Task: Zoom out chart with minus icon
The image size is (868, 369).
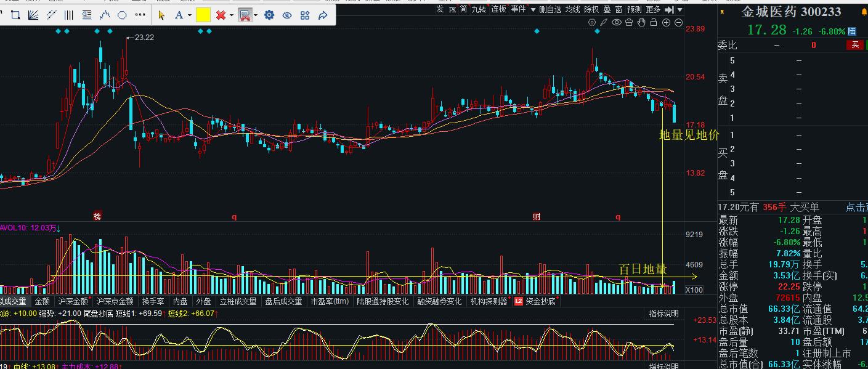Action: [678, 23]
